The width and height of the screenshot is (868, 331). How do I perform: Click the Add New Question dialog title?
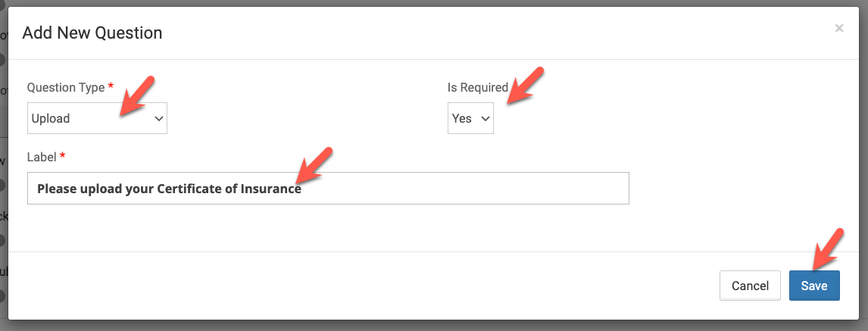coord(92,33)
